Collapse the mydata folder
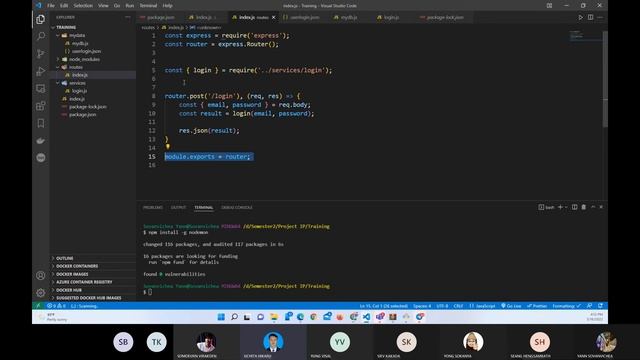This screenshot has width=640, height=360. click(77, 35)
